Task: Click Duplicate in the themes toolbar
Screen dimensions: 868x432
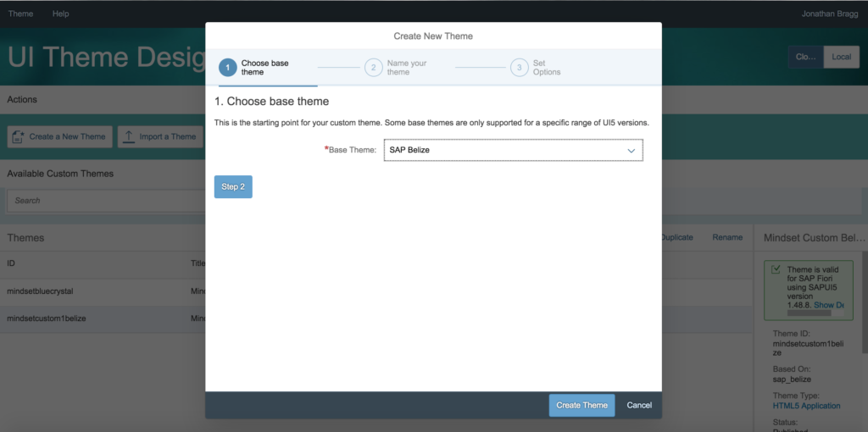Action: [676, 237]
